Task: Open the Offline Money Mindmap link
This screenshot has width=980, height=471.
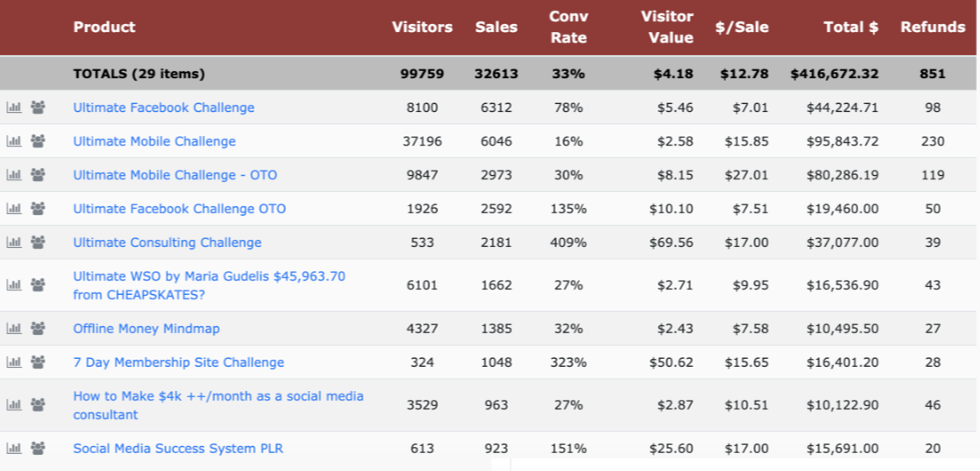Action: [146, 328]
